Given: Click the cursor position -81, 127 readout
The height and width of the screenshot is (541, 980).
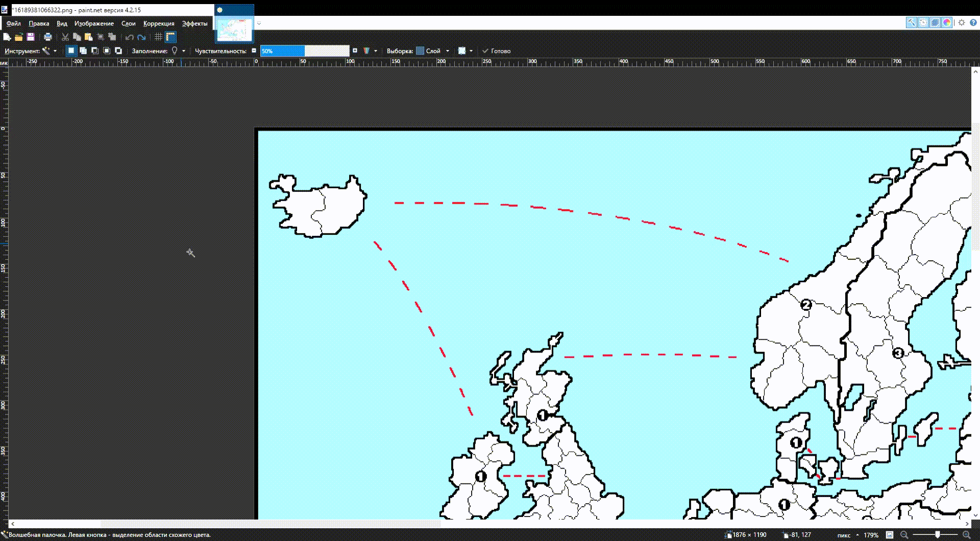Looking at the screenshot, I should (797, 535).
